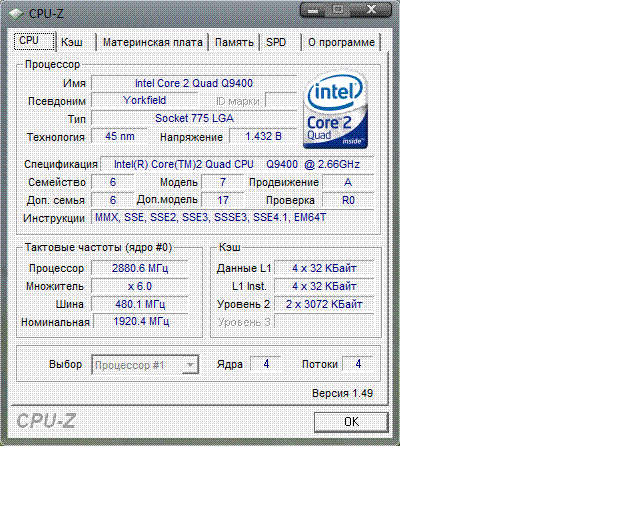Click the Intel Core 2 Quad logo
Image resolution: width=640 pixels, height=512 pixels.
click(336, 111)
